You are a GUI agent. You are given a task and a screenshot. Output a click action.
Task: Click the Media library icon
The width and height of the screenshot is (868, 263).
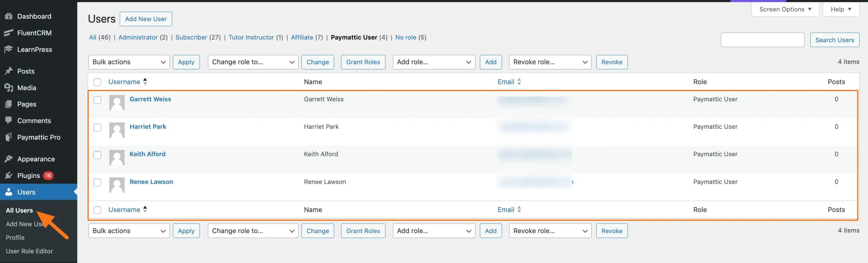(x=9, y=88)
